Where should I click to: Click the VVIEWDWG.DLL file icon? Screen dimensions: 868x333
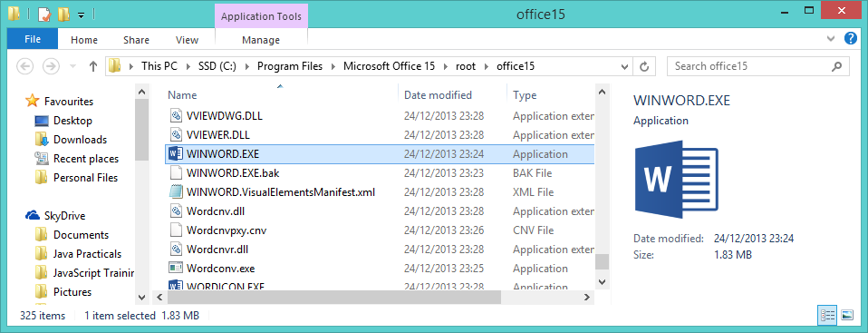pos(176,116)
